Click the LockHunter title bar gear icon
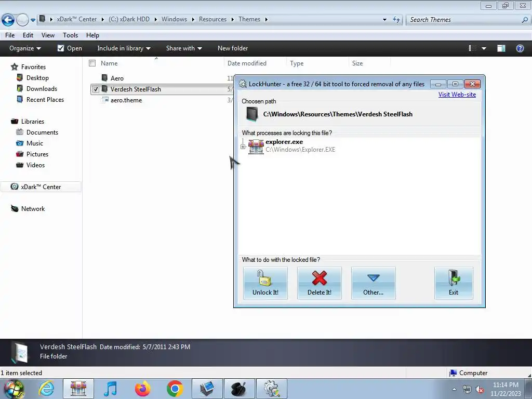Viewport: 532px width, 399px height. [243, 84]
